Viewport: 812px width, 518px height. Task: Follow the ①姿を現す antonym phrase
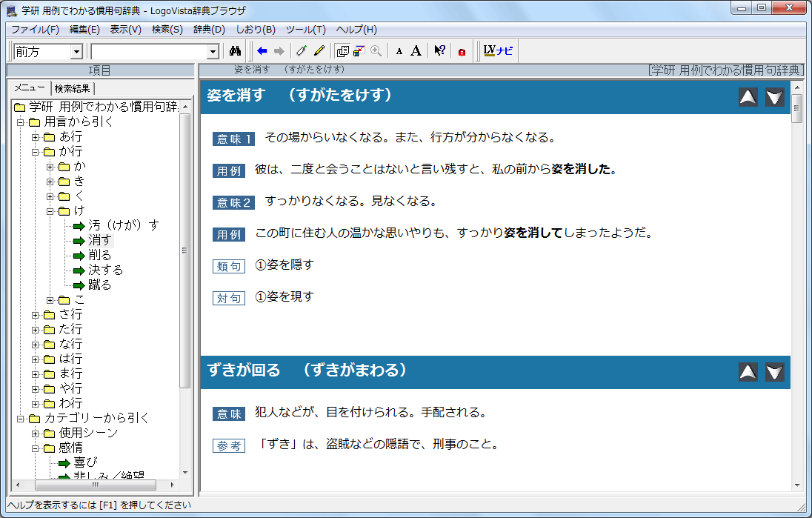click(284, 297)
